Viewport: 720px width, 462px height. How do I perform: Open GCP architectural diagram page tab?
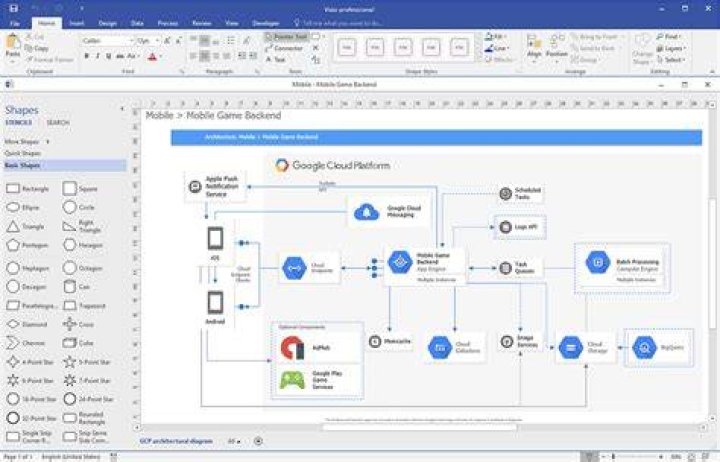pyautogui.click(x=176, y=441)
